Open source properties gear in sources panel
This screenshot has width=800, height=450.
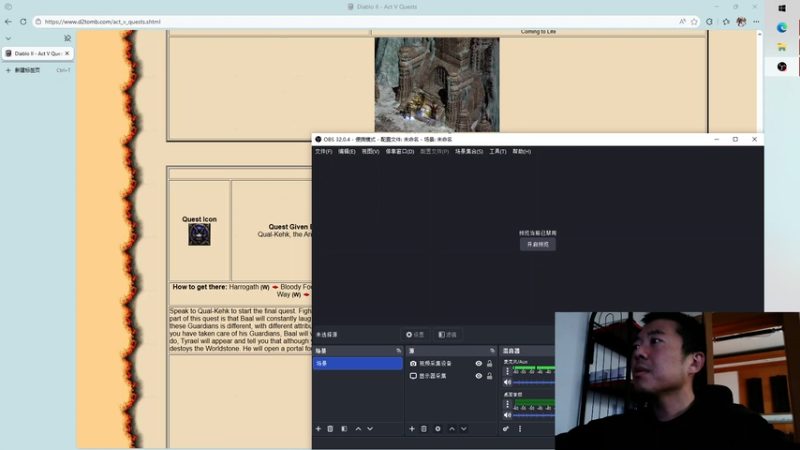point(438,428)
